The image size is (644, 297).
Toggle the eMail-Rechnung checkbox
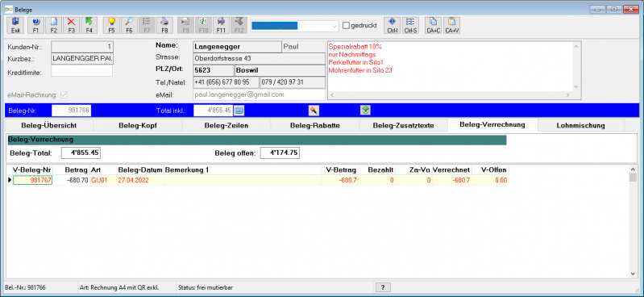pyautogui.click(x=63, y=95)
